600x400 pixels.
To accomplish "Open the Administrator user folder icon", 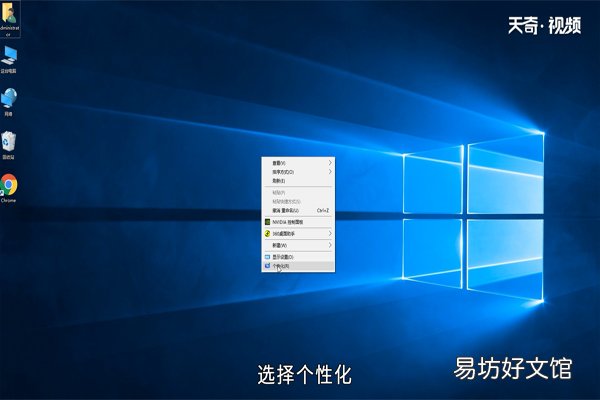I will [x=9, y=19].
